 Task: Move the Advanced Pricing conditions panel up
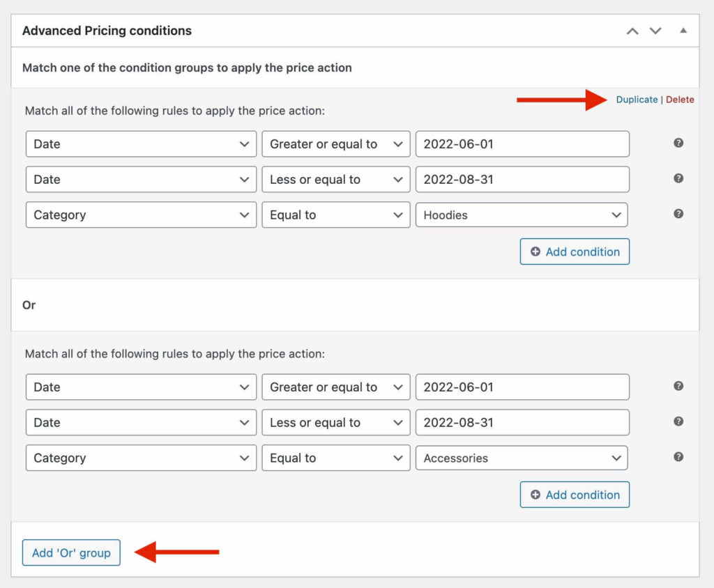pos(632,31)
